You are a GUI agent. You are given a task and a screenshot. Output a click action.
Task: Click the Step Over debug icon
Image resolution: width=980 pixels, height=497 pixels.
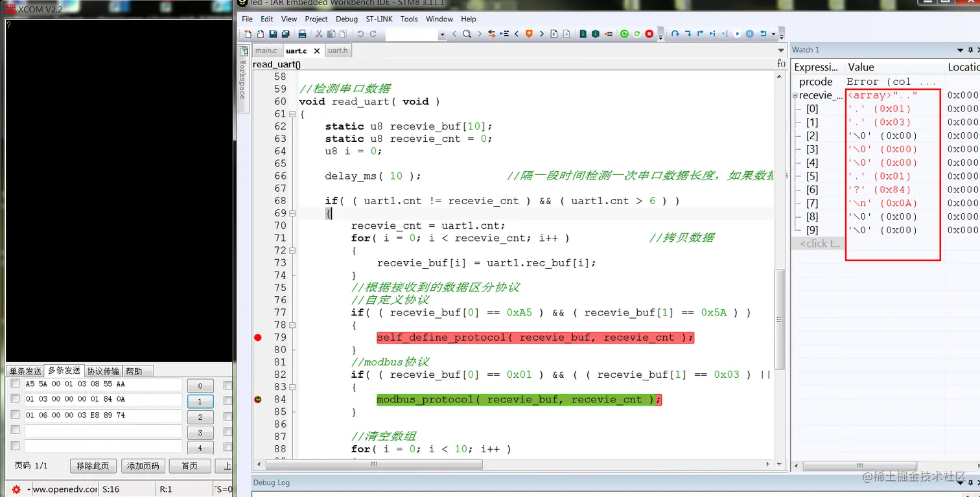click(x=675, y=34)
